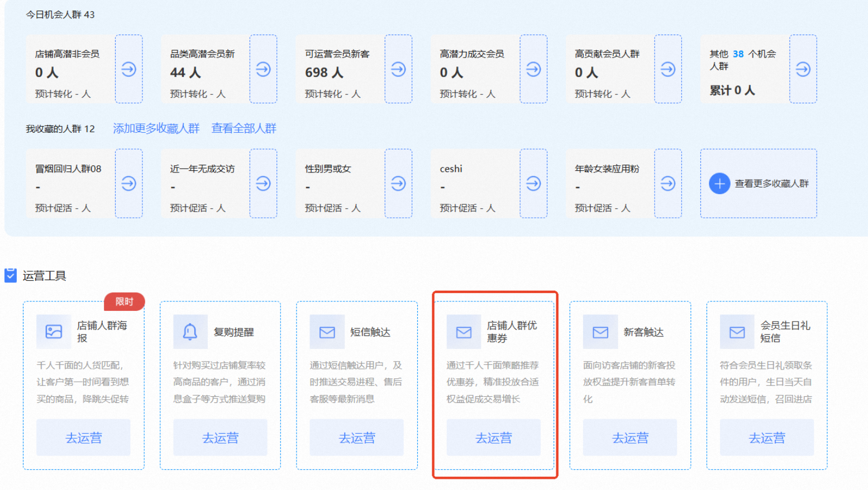This screenshot has width=868, height=490.
Task: Click arrow icon for 店铺高潜非会员 card
Action: point(128,69)
